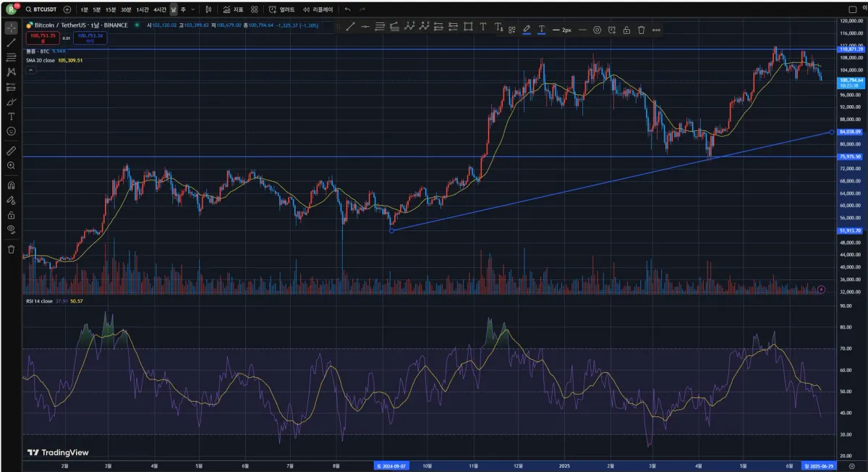868x472 pixels.
Task: Switch to 1시간 timeframe
Action: point(142,9)
